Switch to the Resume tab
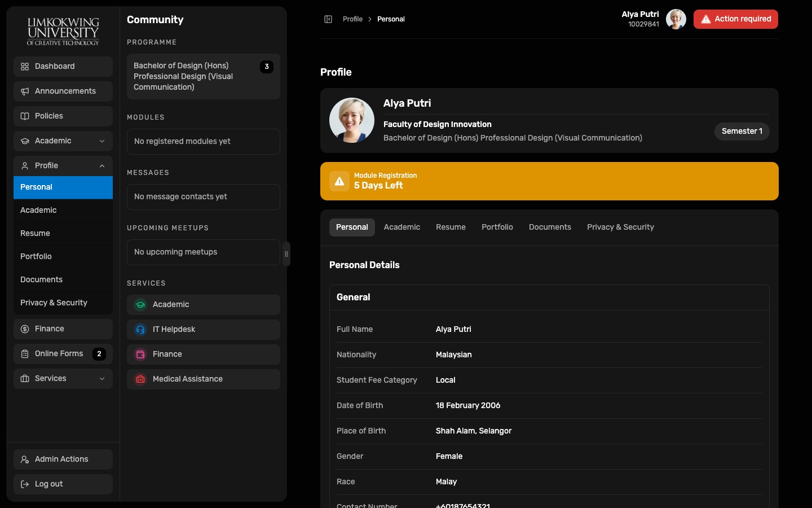The image size is (812, 508). (451, 227)
